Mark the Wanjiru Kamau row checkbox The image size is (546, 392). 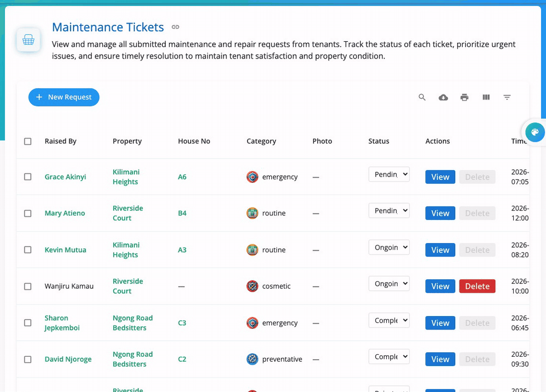28,286
